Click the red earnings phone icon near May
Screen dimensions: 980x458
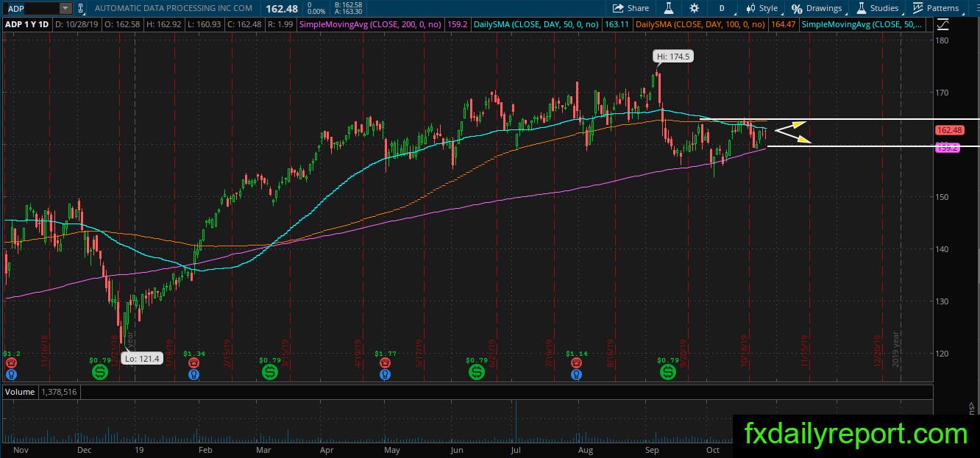tap(384, 362)
